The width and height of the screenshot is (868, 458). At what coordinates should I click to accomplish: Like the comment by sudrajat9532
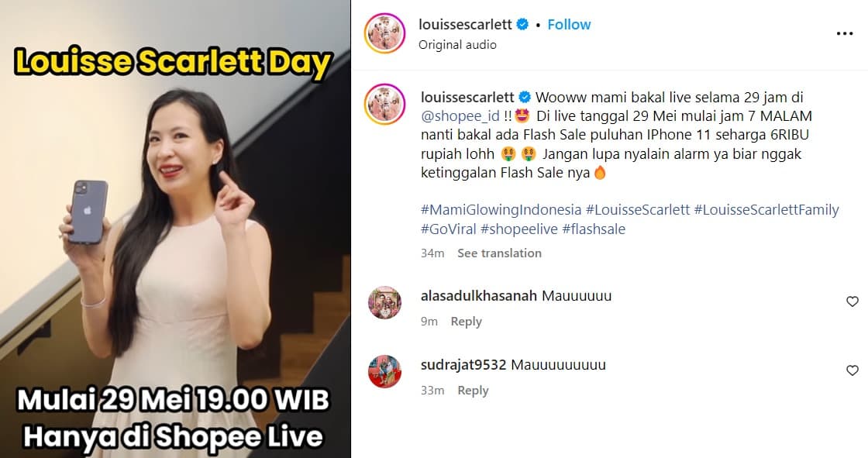[852, 370]
